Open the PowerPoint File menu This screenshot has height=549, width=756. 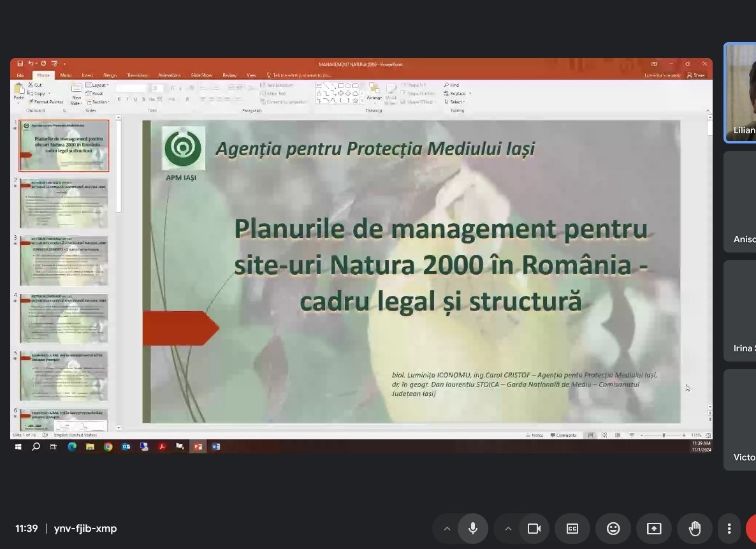[x=20, y=75]
